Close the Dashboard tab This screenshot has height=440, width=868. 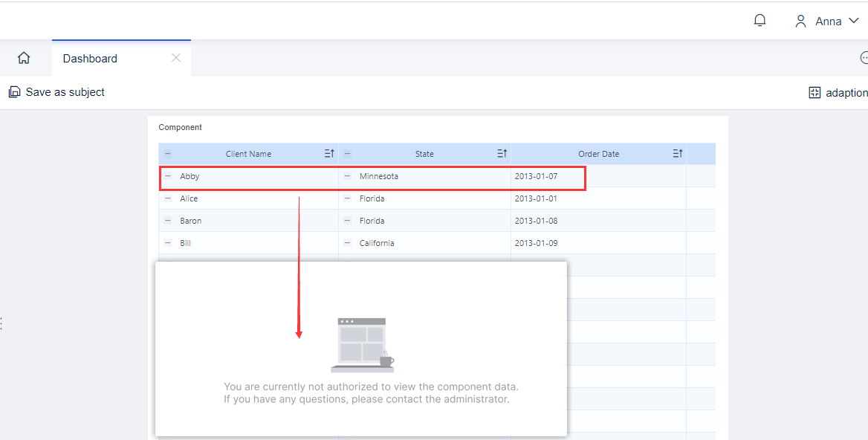[176, 57]
